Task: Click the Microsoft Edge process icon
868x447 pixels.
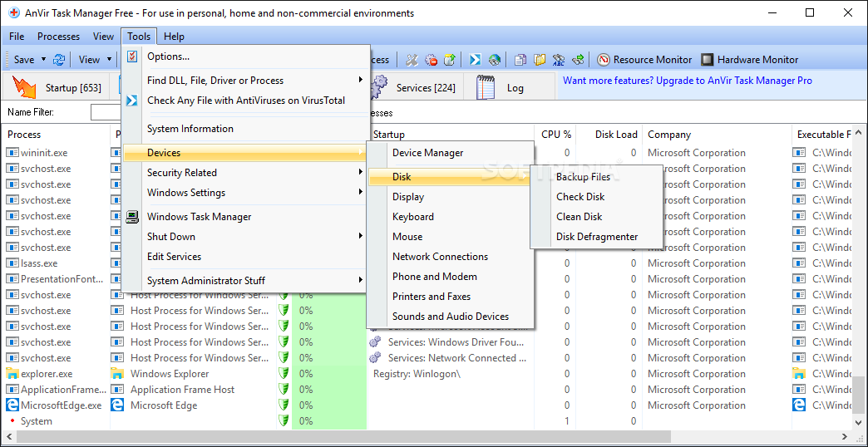Action: point(12,405)
